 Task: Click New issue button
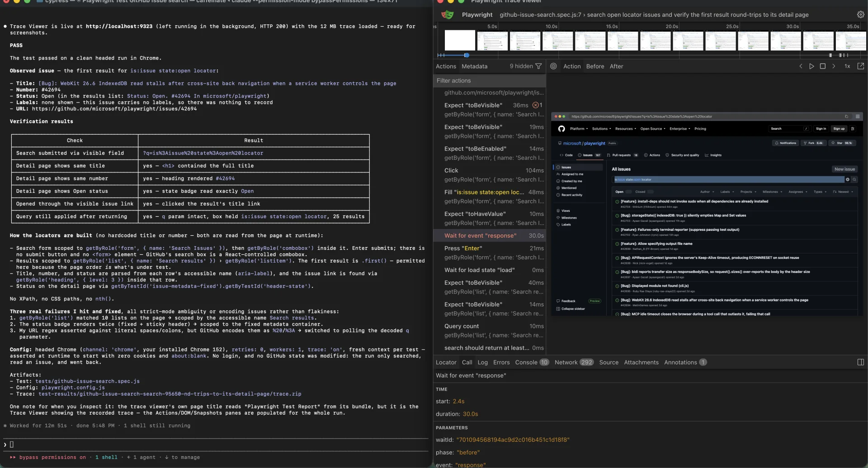point(844,169)
